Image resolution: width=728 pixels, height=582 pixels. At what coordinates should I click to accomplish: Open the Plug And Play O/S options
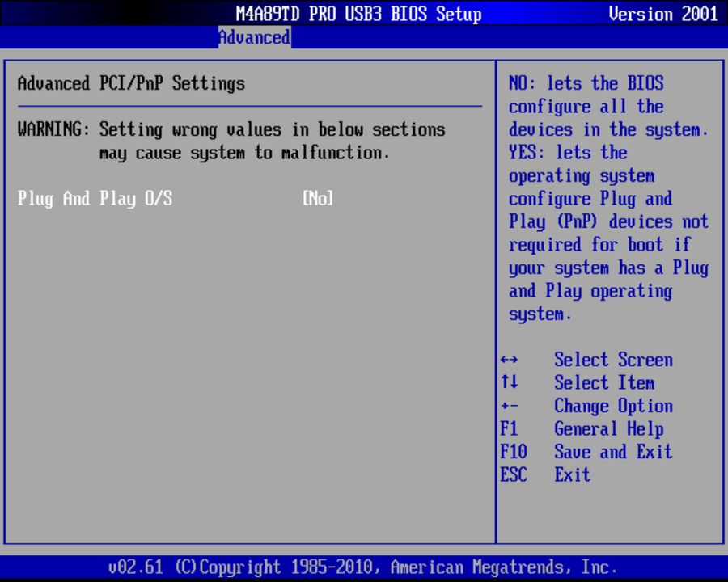click(96, 198)
